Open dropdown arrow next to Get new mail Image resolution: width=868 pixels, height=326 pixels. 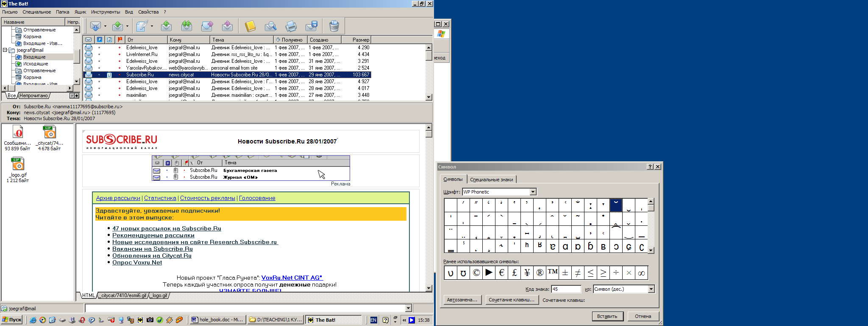click(x=105, y=26)
